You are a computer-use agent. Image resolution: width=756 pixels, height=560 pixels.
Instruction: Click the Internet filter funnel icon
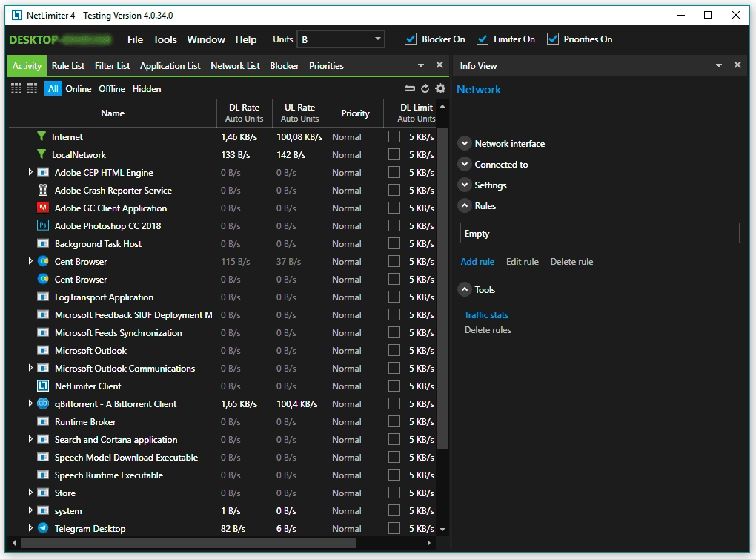pyautogui.click(x=42, y=136)
